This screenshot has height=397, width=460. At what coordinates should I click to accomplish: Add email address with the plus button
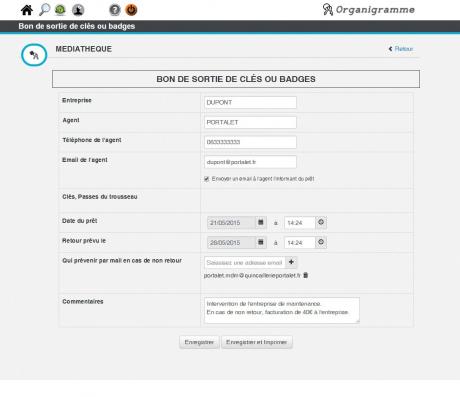point(291,262)
